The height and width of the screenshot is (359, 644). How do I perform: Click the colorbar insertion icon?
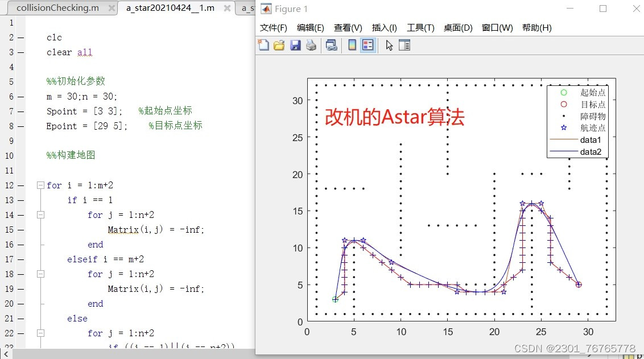click(x=351, y=45)
